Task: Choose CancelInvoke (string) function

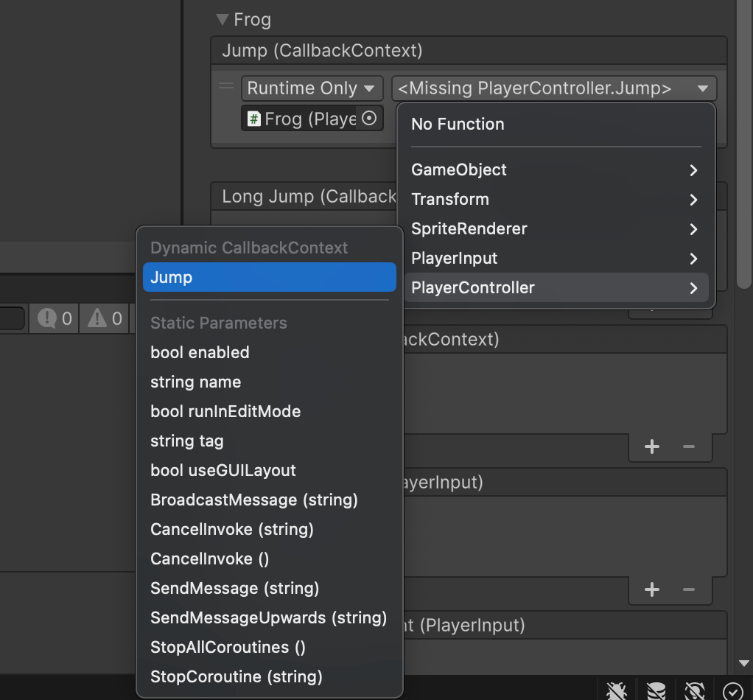Action: pos(270,530)
